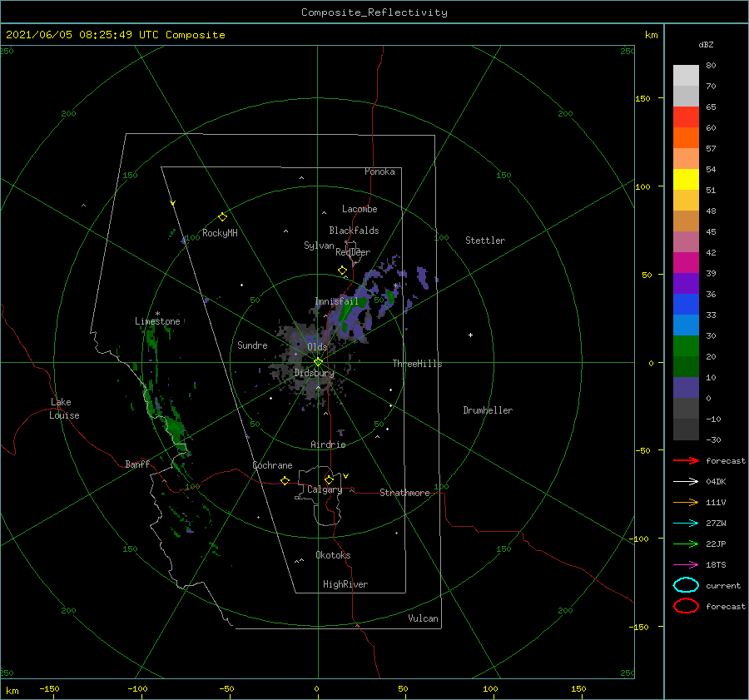The image size is (749, 700).
Task: Click the 150 tick on right km axis
Action: coord(642,98)
